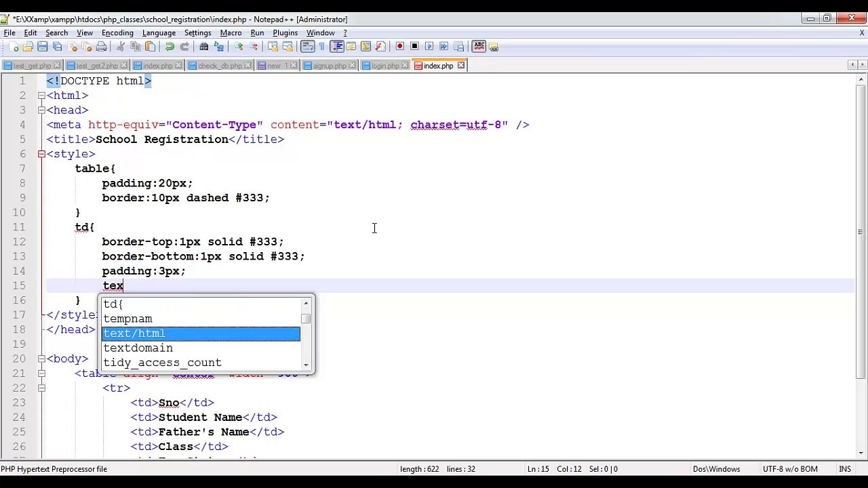Stop macro recording with the square icon
Image resolution: width=868 pixels, height=488 pixels.
coord(415,47)
